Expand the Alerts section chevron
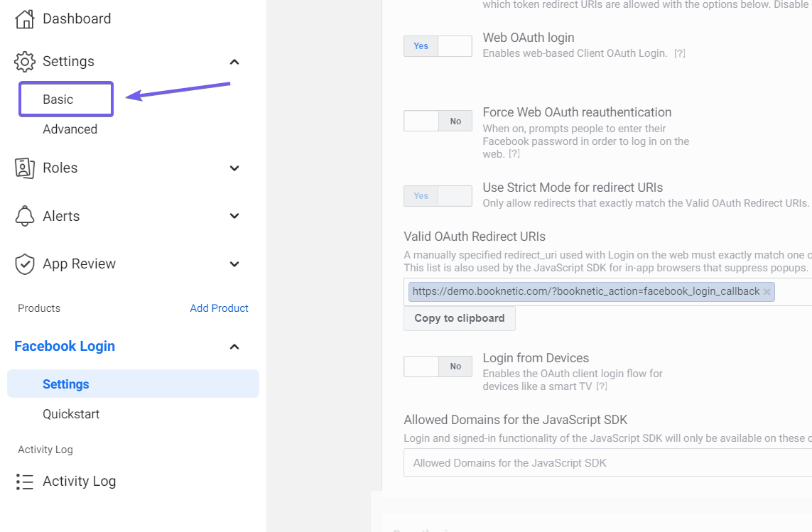Image resolution: width=812 pixels, height=532 pixels. pos(234,216)
